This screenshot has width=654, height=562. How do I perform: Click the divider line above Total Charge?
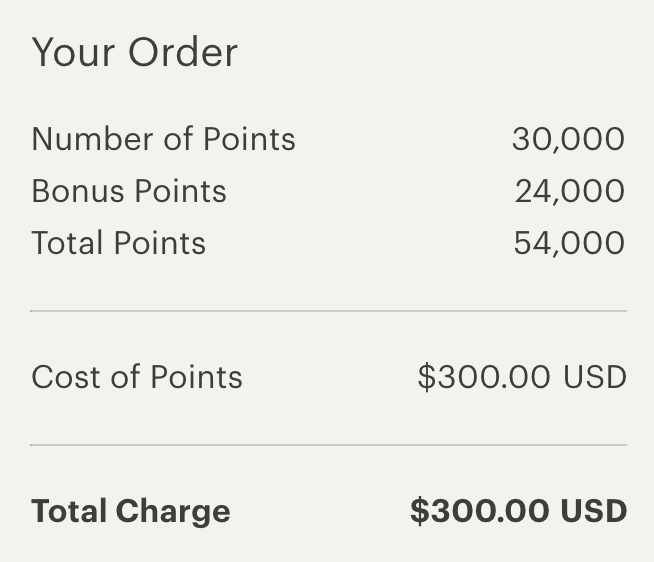tap(329, 445)
